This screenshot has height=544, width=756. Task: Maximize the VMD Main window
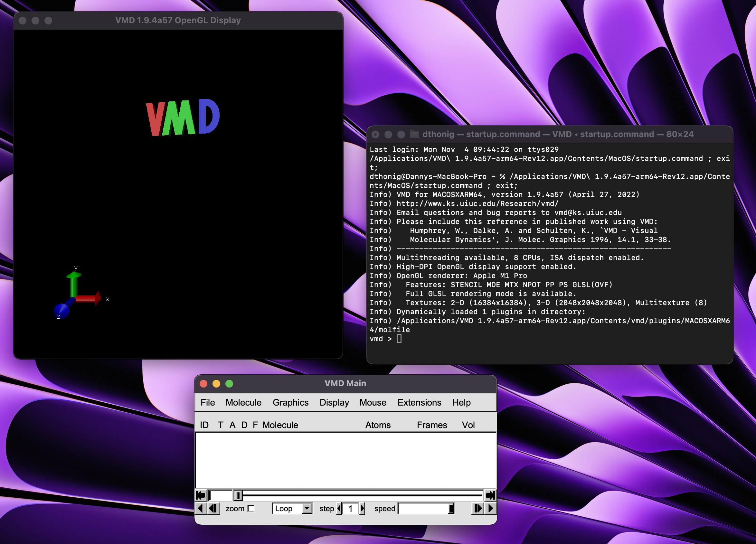(x=229, y=383)
